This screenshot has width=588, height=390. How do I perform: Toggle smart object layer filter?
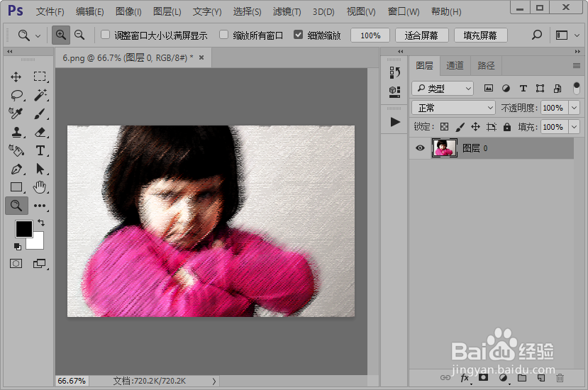(558, 88)
